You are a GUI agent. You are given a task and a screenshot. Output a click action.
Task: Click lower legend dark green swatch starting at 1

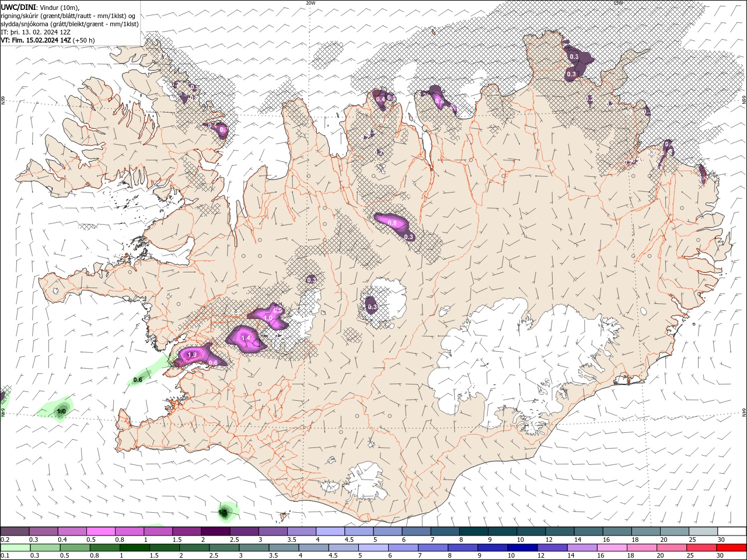pos(134,548)
